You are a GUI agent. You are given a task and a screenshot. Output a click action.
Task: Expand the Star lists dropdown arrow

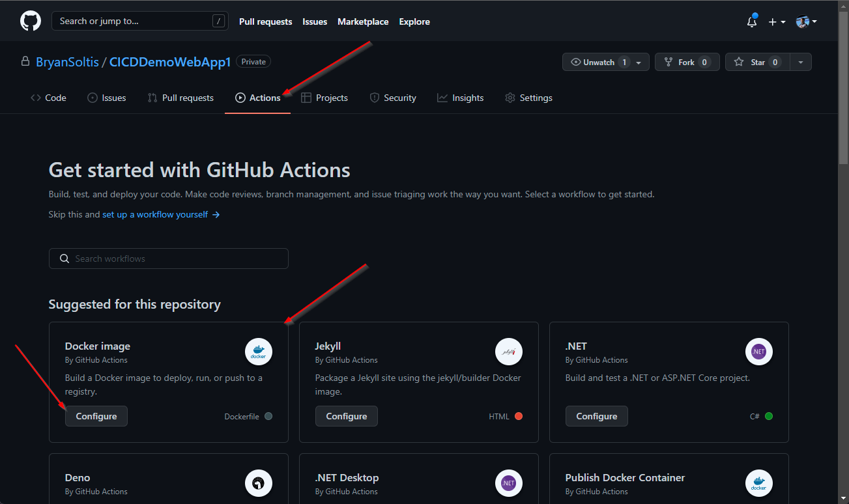pos(800,63)
